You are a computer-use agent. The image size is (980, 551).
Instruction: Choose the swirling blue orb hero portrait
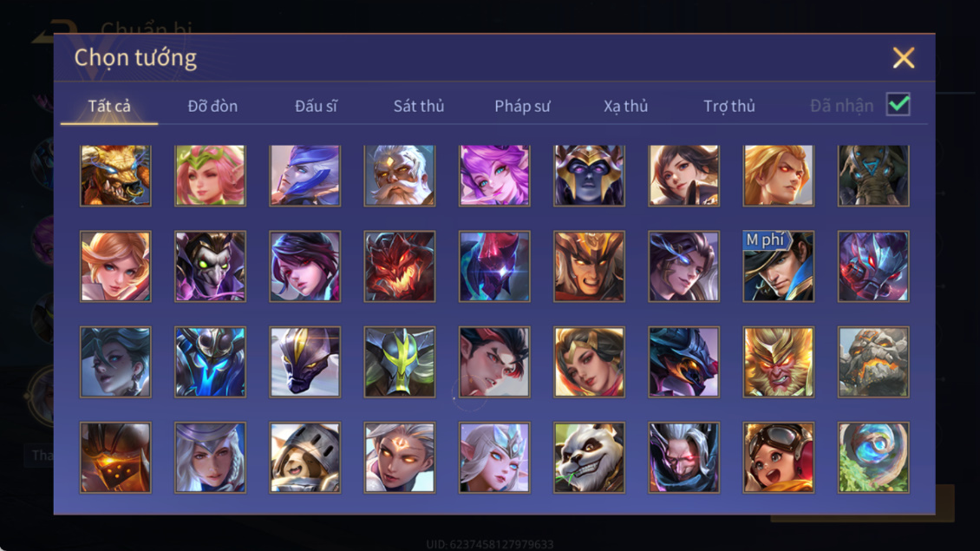(873, 457)
